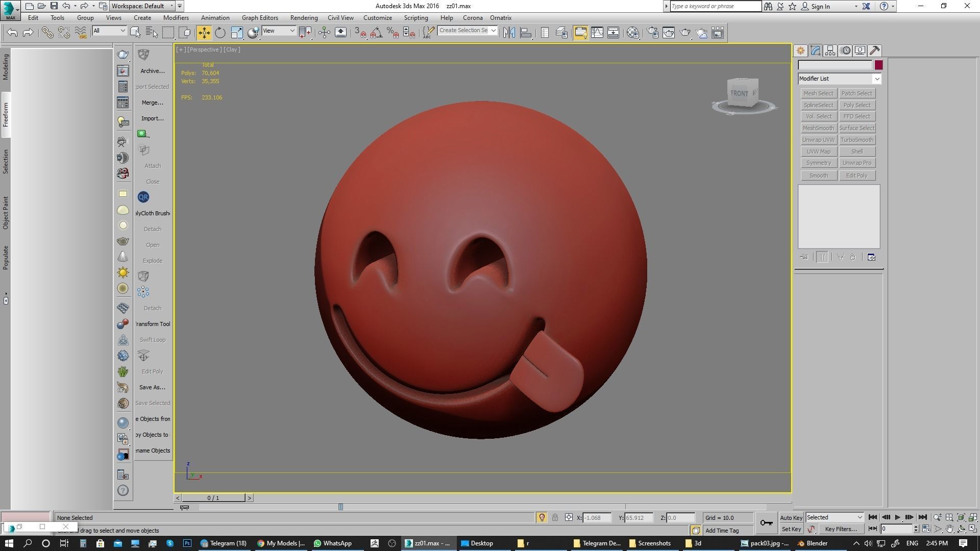Open the Modify command panel tab
Viewport: 980px width, 551px height.
click(815, 51)
